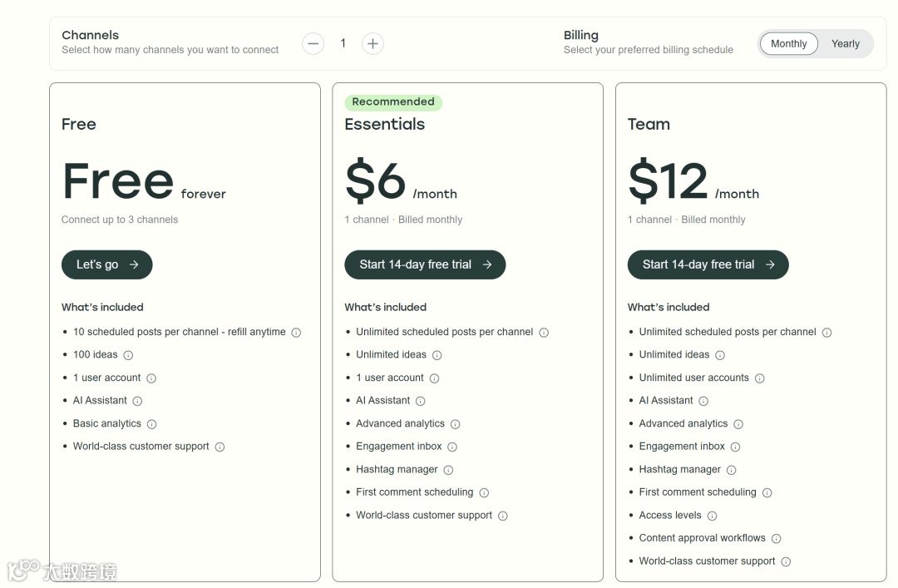Open info icon beside Essentials Engagement inbox
Viewport: 898px width, 588px height.
tap(452, 447)
